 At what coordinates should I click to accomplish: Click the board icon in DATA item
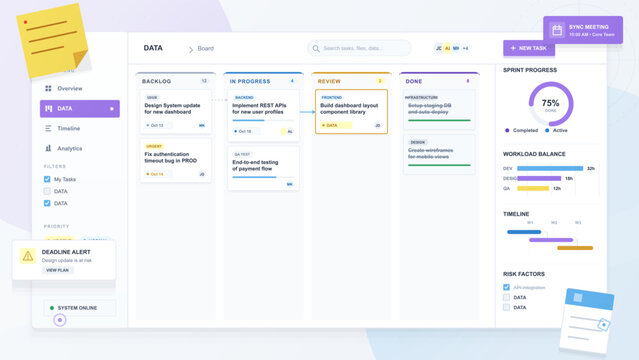[48, 108]
